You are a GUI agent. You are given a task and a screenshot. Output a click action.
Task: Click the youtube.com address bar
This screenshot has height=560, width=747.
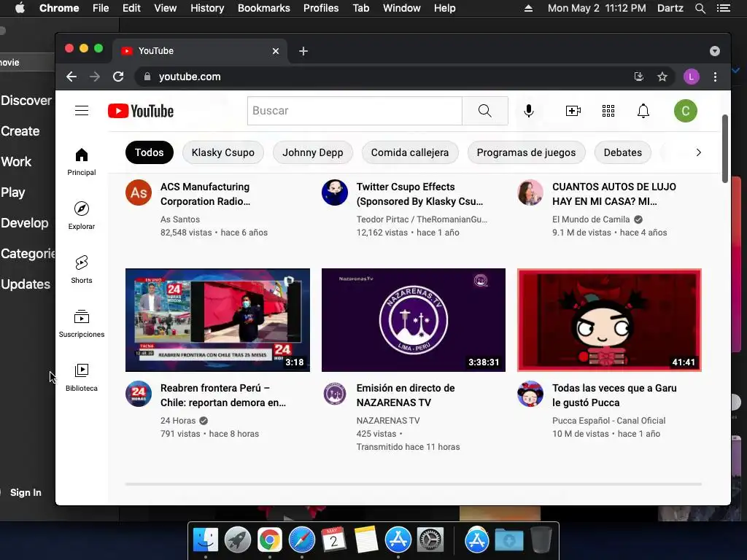[x=381, y=77]
